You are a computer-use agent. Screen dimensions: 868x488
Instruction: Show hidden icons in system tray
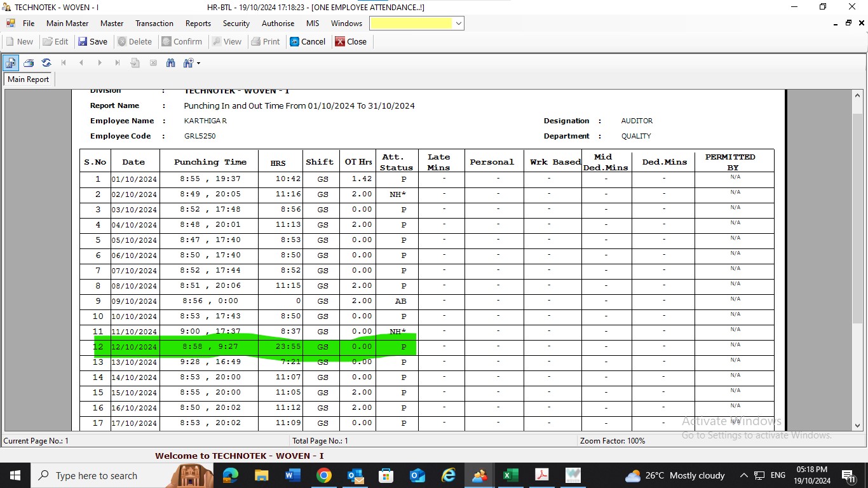(x=743, y=475)
